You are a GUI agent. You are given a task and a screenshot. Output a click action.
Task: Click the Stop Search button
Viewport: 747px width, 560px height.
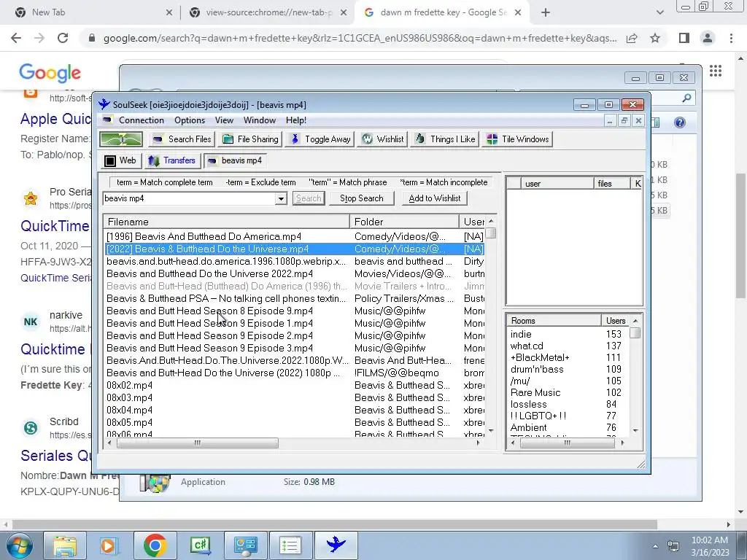[x=362, y=198]
